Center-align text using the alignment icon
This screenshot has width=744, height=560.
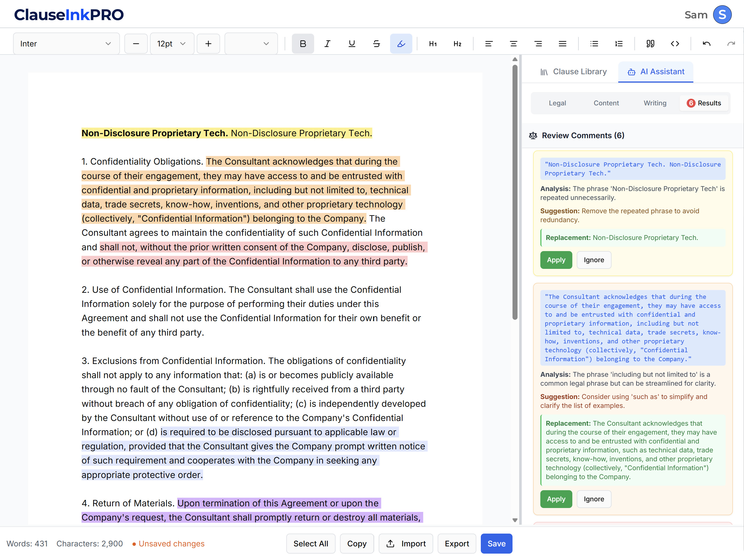pyautogui.click(x=514, y=43)
